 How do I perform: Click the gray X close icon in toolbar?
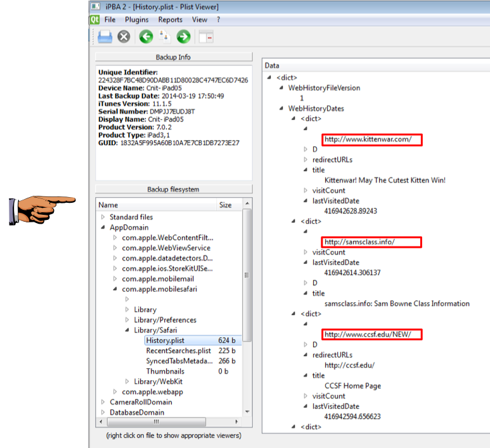[x=124, y=37]
